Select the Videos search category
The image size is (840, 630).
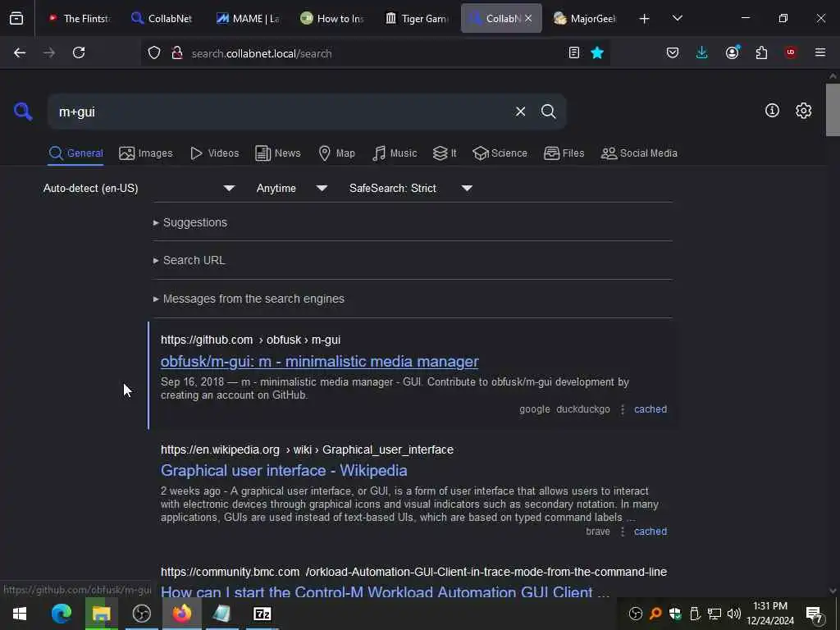[214, 153]
